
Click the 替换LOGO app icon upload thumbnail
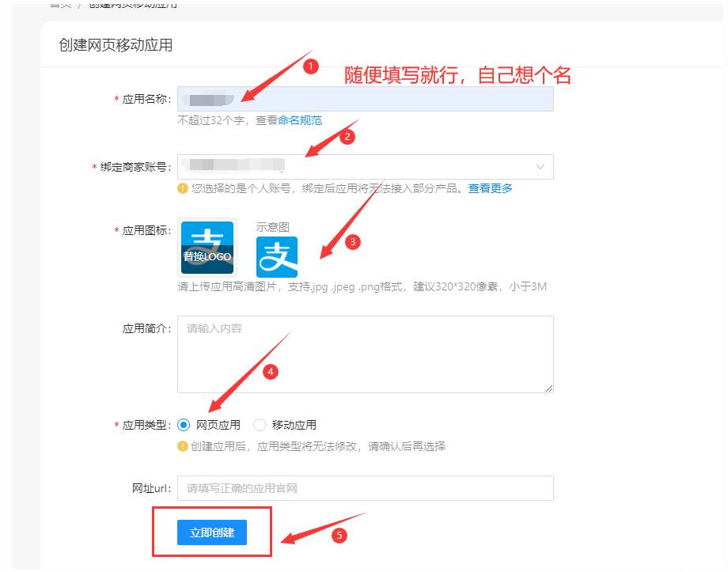coord(207,248)
